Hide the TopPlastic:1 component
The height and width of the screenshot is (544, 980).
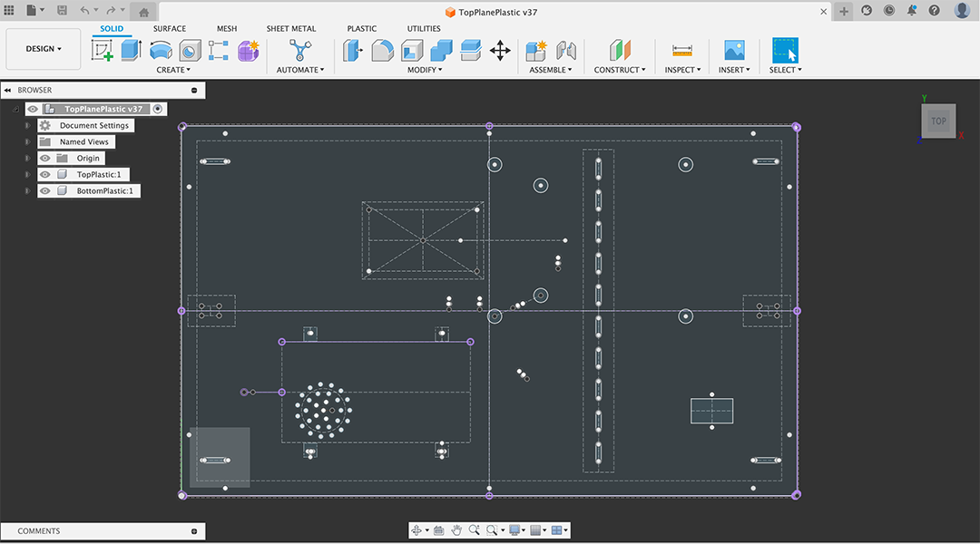[45, 175]
